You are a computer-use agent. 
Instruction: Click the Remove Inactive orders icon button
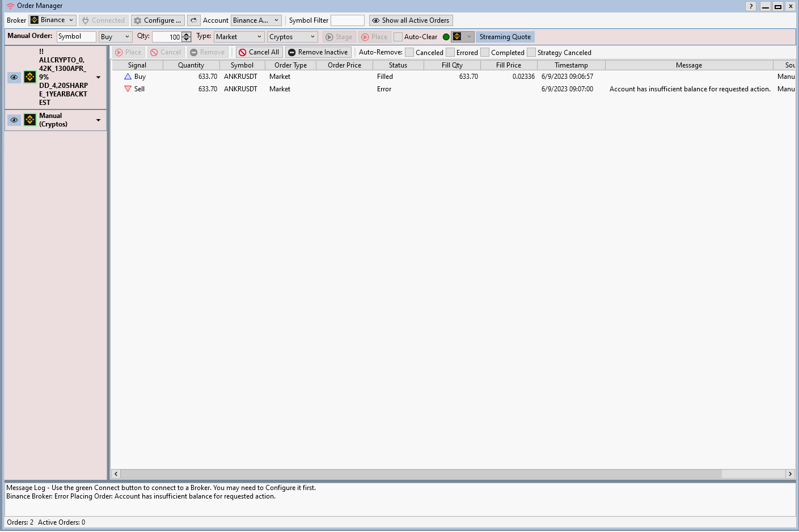[x=318, y=52]
